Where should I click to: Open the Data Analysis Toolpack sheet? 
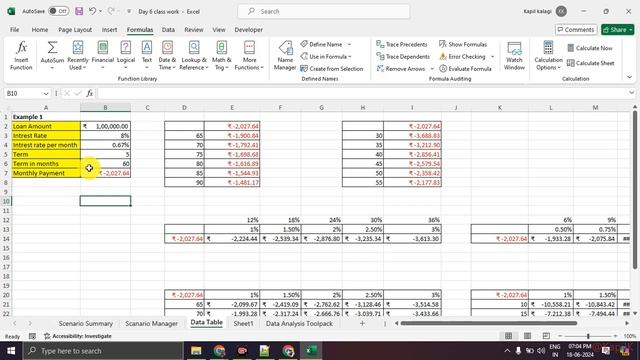point(299,323)
